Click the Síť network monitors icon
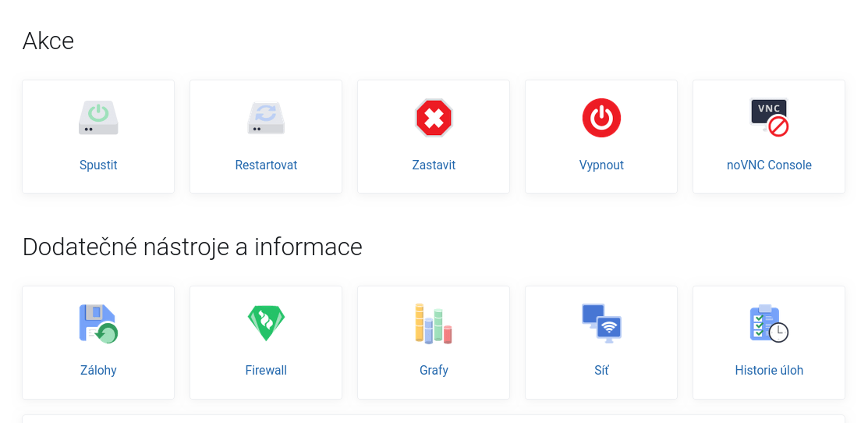Viewport: 868px width, 423px height. tap(601, 323)
